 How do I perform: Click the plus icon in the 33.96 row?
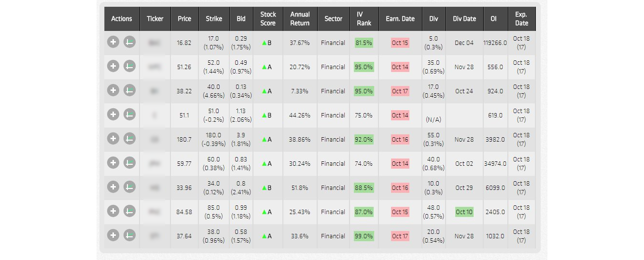113,188
